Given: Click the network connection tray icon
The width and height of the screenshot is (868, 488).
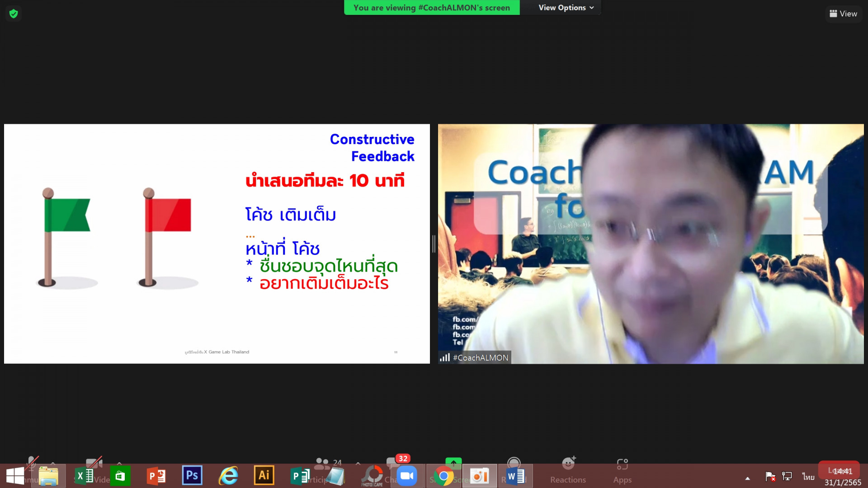Looking at the screenshot, I should click(x=787, y=476).
